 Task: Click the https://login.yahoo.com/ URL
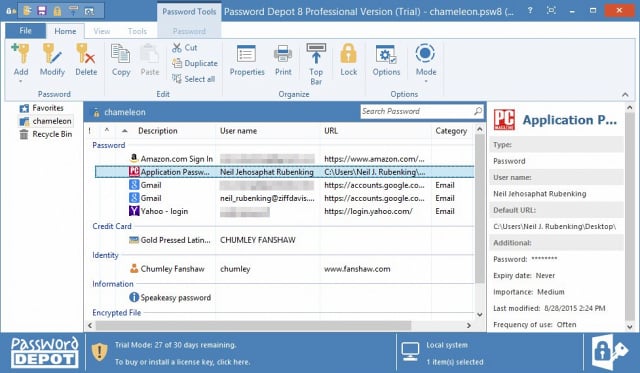(368, 211)
